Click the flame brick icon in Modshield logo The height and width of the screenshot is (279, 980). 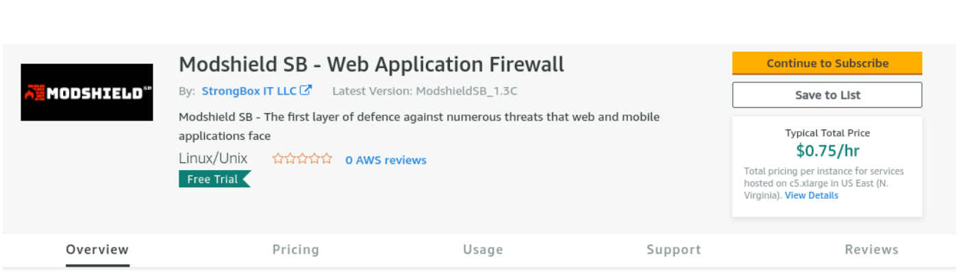point(36,93)
